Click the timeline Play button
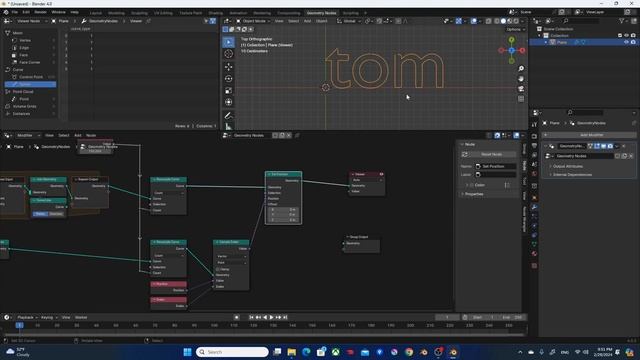This screenshot has height=360, width=640. (x=271, y=317)
